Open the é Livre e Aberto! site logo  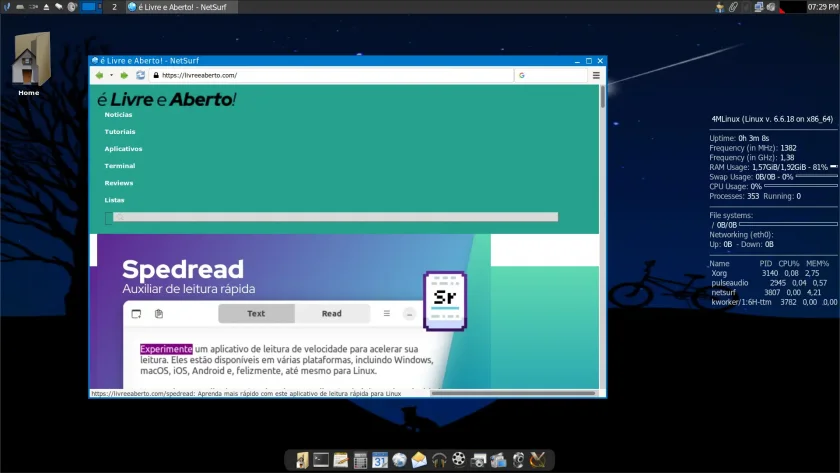pyautogui.click(x=167, y=100)
